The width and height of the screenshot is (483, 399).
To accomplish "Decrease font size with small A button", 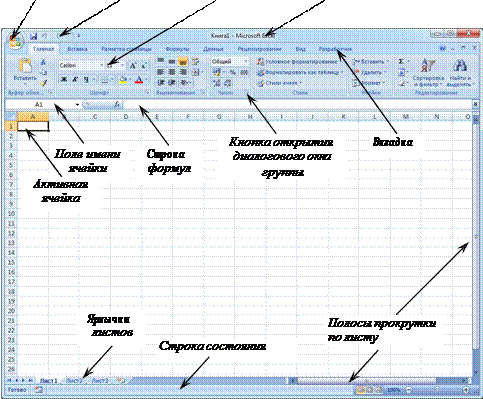I will pos(144,65).
